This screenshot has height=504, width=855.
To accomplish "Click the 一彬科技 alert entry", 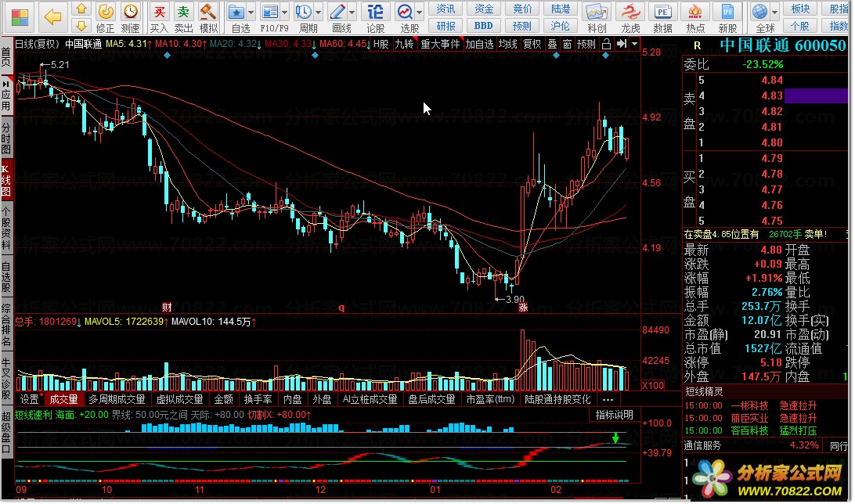I will (x=750, y=406).
